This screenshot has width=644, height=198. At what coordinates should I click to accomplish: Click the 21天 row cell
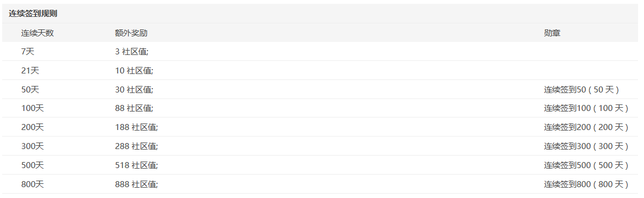pos(30,71)
